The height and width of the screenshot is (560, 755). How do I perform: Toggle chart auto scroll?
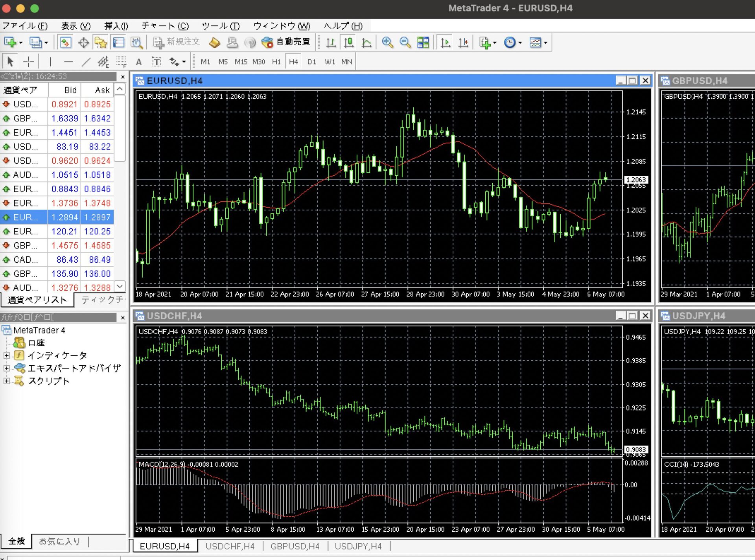pos(446,42)
